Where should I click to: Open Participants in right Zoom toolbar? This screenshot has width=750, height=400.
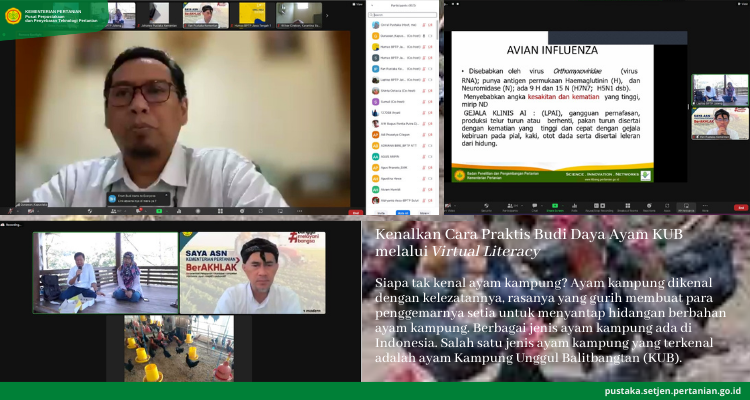point(510,208)
